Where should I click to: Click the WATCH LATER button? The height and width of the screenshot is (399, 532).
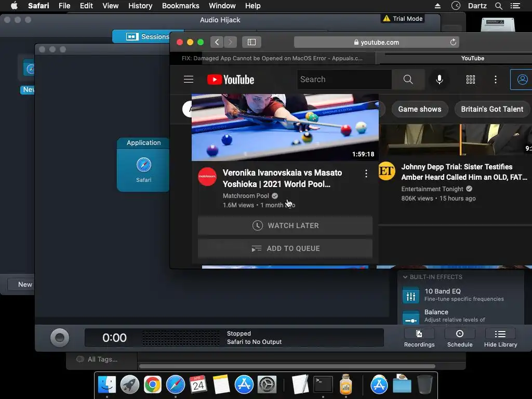[285, 225]
